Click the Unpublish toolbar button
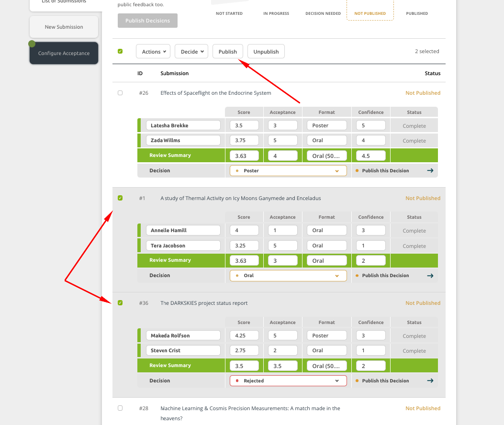The image size is (504, 425). coord(266,51)
